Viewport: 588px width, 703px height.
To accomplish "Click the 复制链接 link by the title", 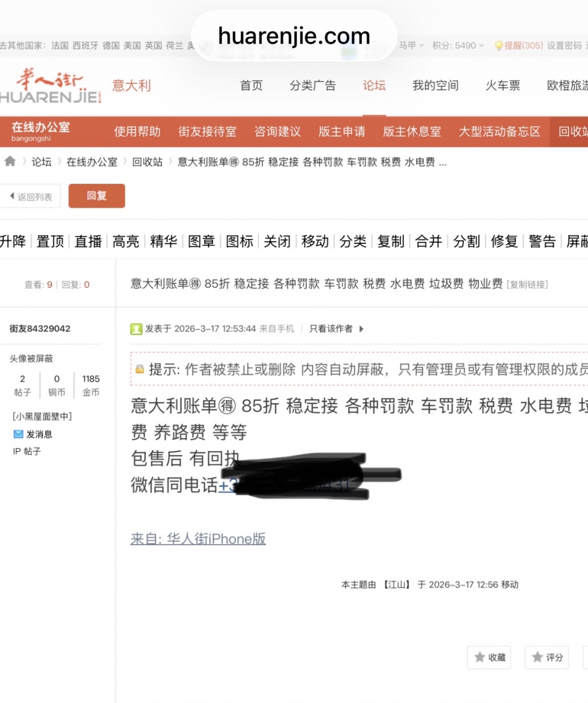I will point(527,284).
